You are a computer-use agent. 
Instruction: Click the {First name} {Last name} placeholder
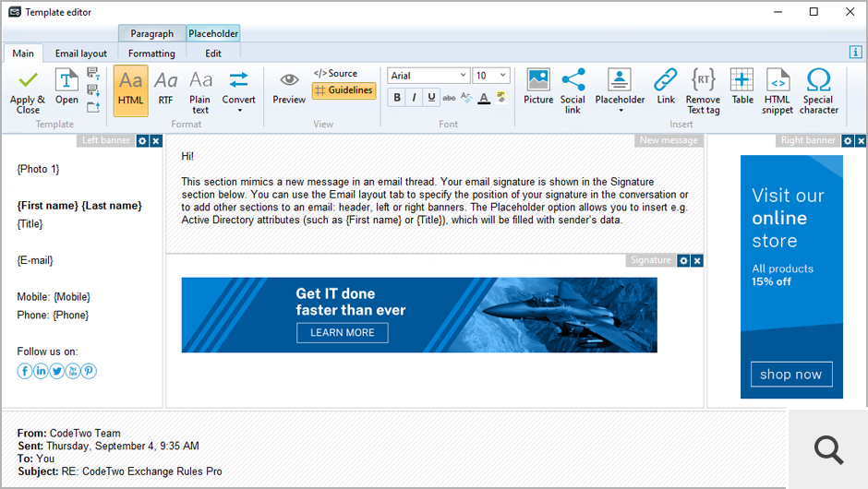tap(79, 206)
